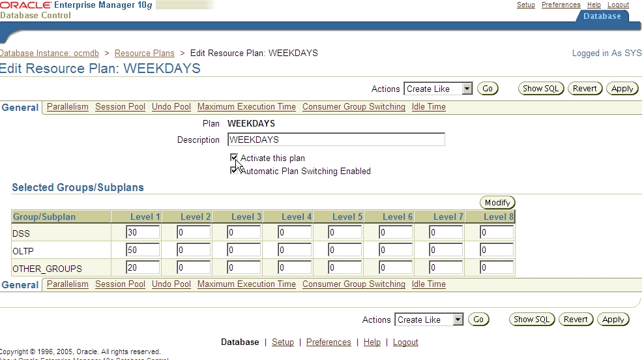Click the Description text field
This screenshot has width=644, height=360.
336,140
